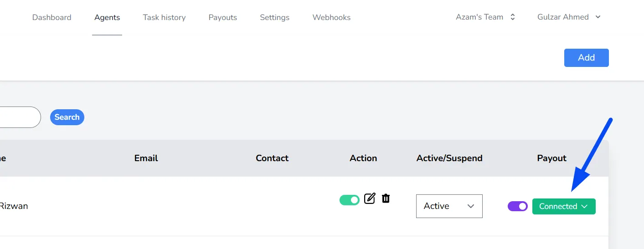Open the Active status dropdown
The height and width of the screenshot is (249, 644).
click(449, 206)
